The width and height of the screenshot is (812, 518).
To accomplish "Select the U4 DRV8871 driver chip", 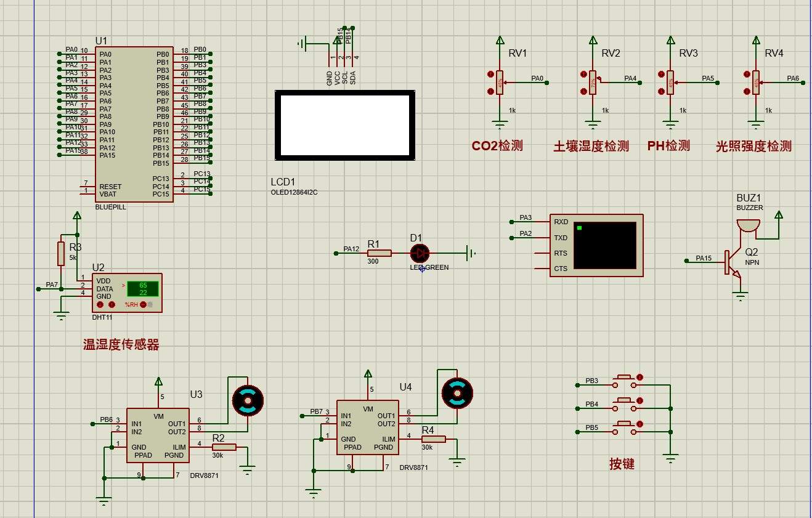I will (368, 427).
